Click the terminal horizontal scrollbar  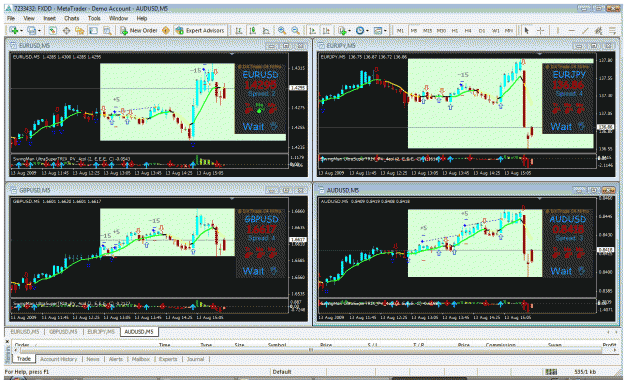tap(310, 350)
